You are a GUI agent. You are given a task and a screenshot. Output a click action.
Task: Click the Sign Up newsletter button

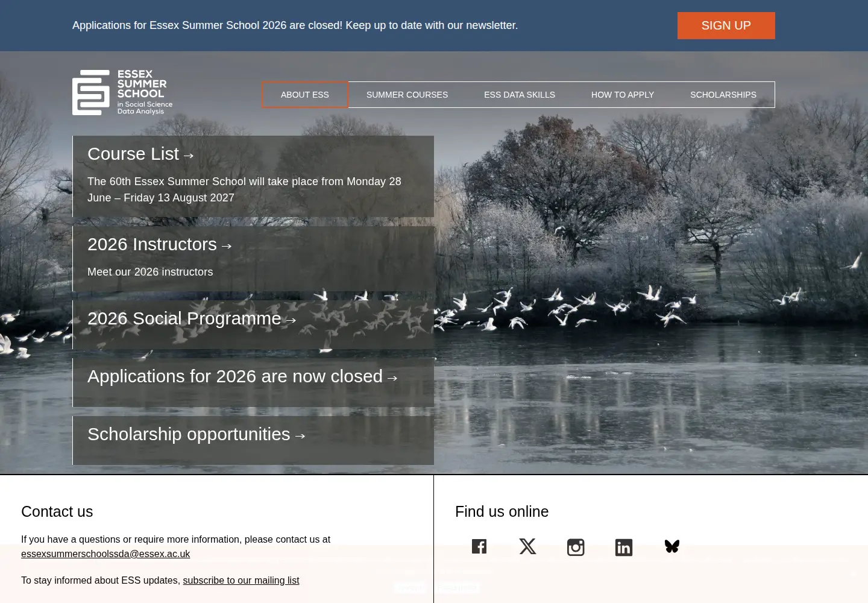tap(726, 25)
